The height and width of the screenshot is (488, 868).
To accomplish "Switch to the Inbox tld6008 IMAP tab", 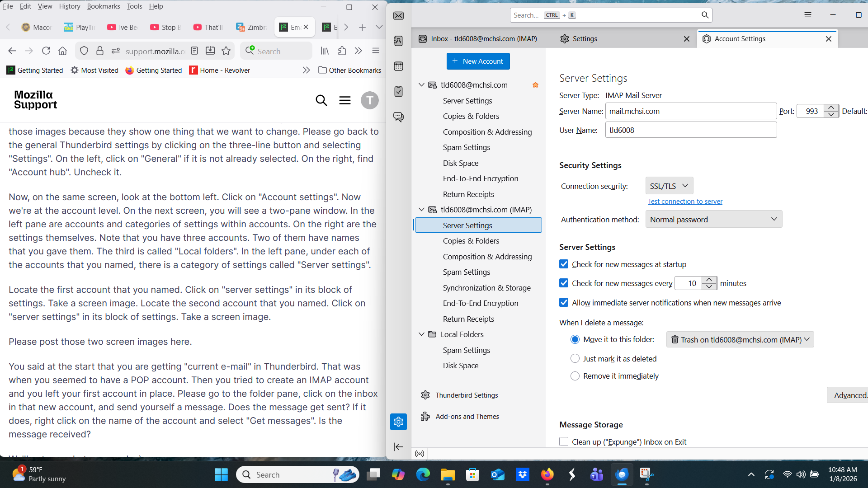I will click(x=484, y=39).
